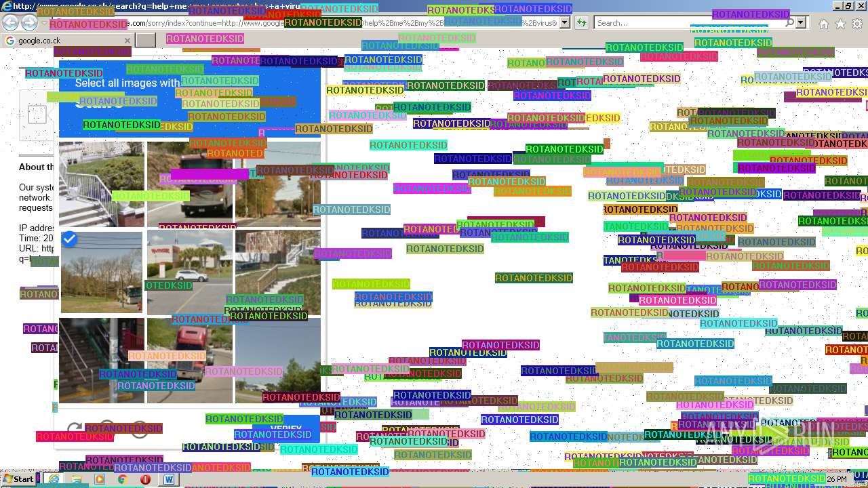This screenshot has height=488, width=868.
Task: Expand the address bar autocomplete dropdown
Action: coord(565,23)
